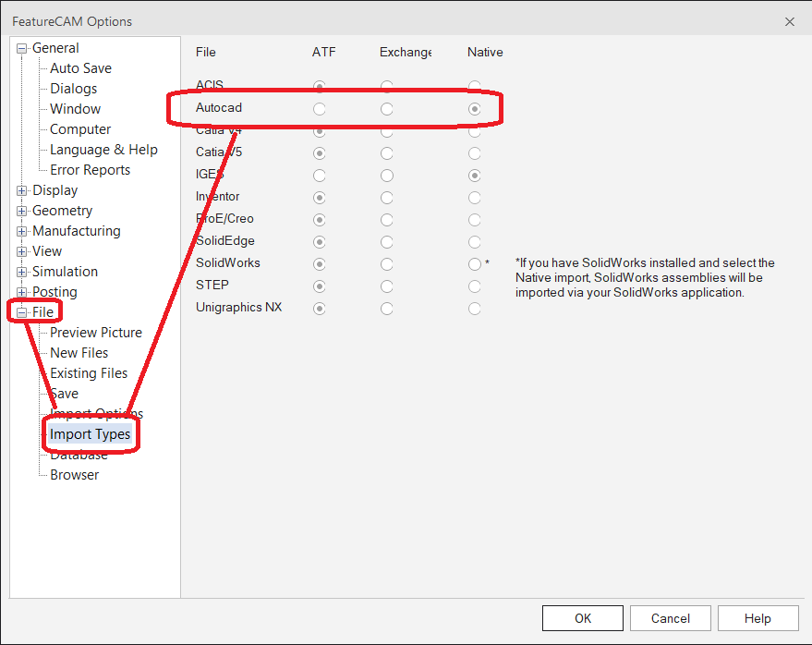The height and width of the screenshot is (645, 812).
Task: Choose ATF import for STEP files
Action: point(319,286)
